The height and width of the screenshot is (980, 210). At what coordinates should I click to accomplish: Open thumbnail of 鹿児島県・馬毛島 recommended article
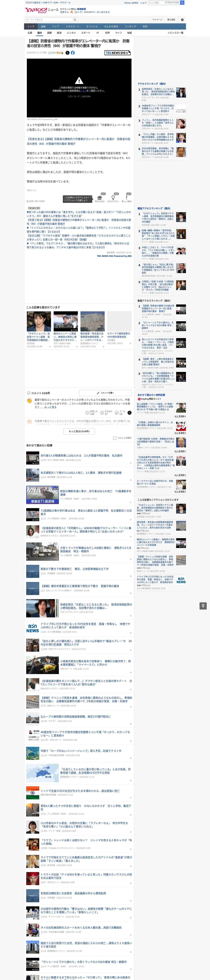coord(92,322)
